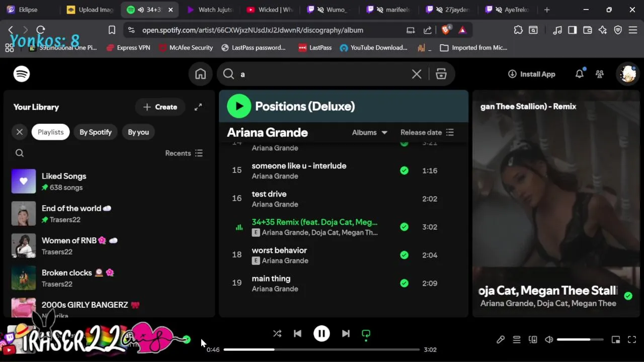The height and width of the screenshot is (362, 644).
Task: Skip to previous track
Action: point(297,333)
